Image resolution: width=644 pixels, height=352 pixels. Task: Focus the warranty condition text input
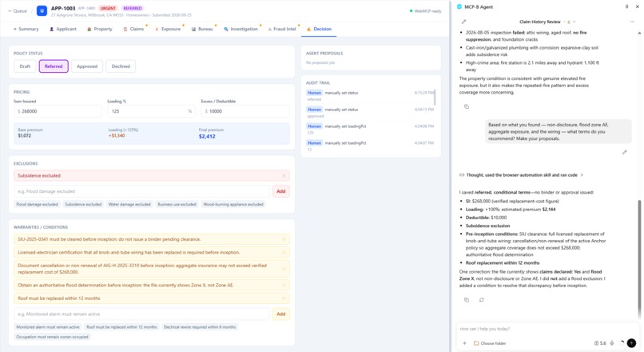pyautogui.click(x=141, y=314)
